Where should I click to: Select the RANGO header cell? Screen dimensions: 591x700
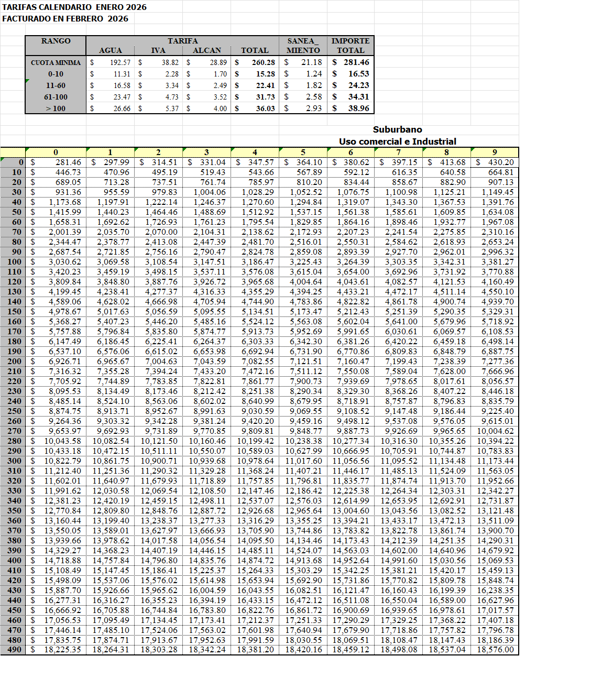click(56, 41)
